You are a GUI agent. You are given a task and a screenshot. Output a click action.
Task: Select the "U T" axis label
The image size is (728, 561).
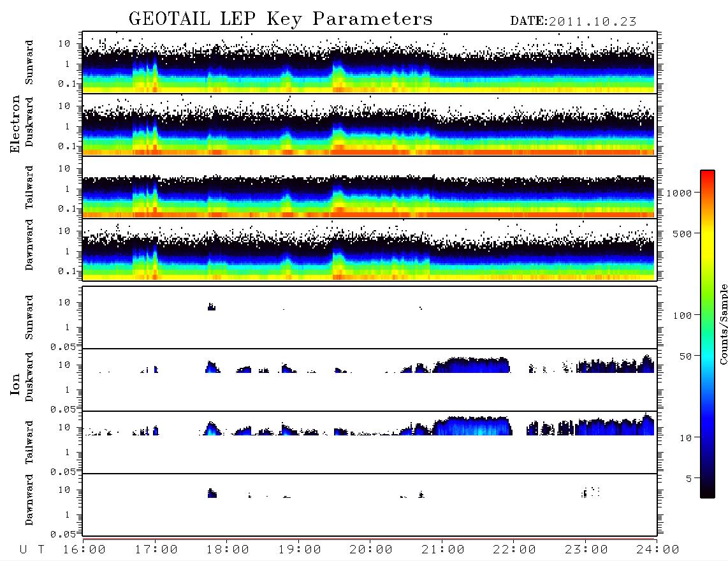pos(32,550)
